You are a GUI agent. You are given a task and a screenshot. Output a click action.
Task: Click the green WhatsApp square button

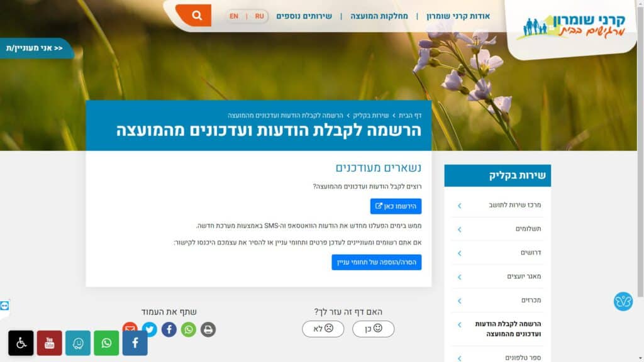106,343
